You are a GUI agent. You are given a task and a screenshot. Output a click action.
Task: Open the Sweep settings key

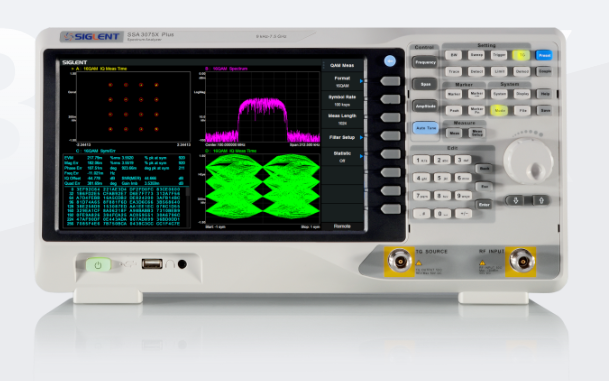(x=476, y=55)
